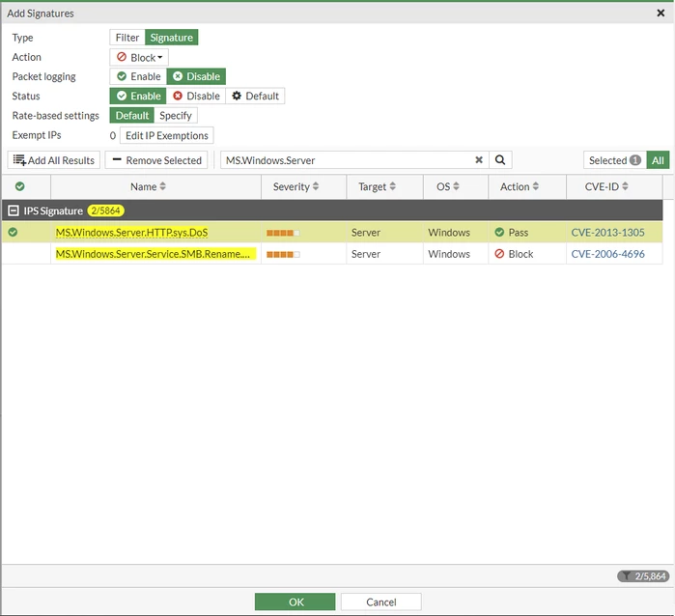Sort by OS column
675x616 pixels.
click(448, 186)
